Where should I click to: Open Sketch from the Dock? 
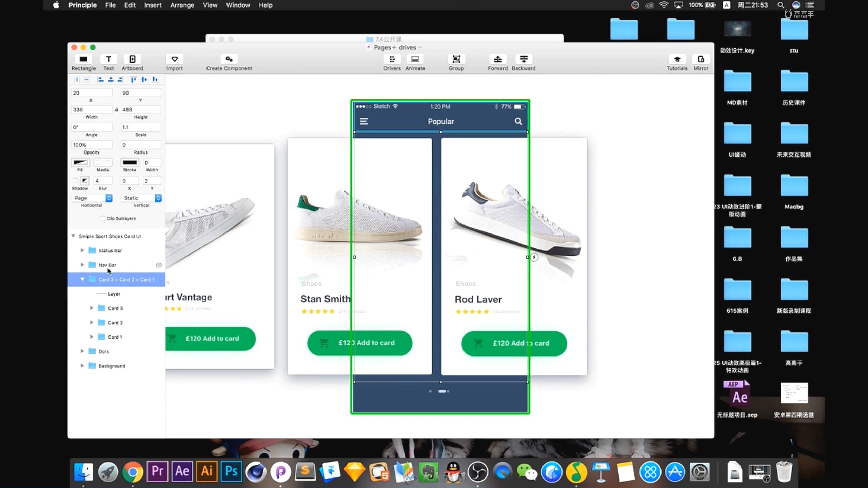[x=354, y=471]
